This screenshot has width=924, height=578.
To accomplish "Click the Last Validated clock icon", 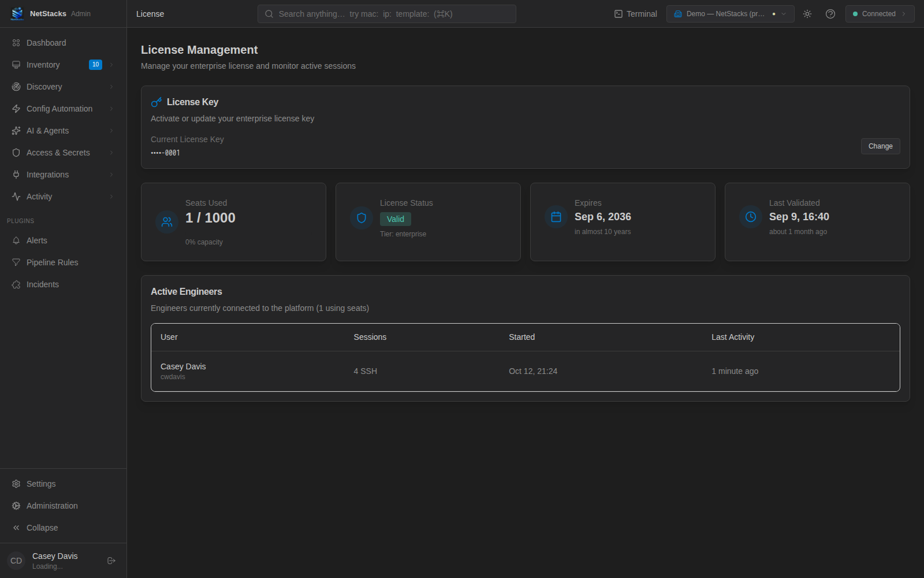I will tap(751, 217).
